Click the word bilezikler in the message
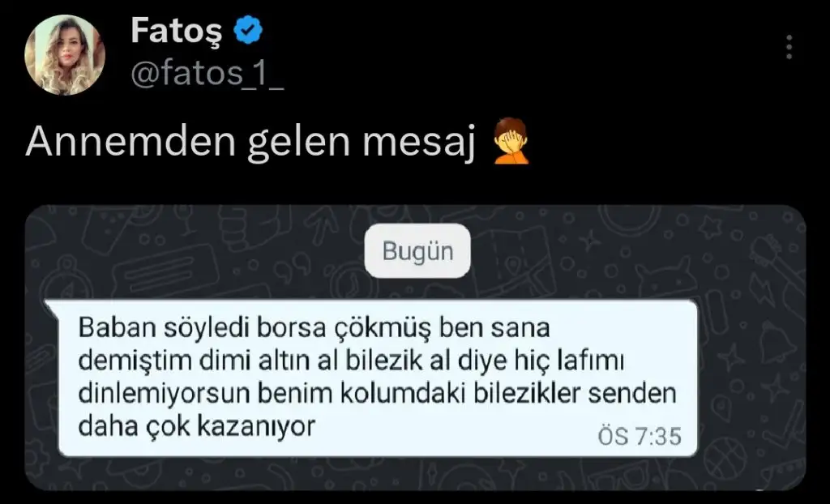Image resolution: width=830 pixels, height=504 pixels. pos(527,393)
